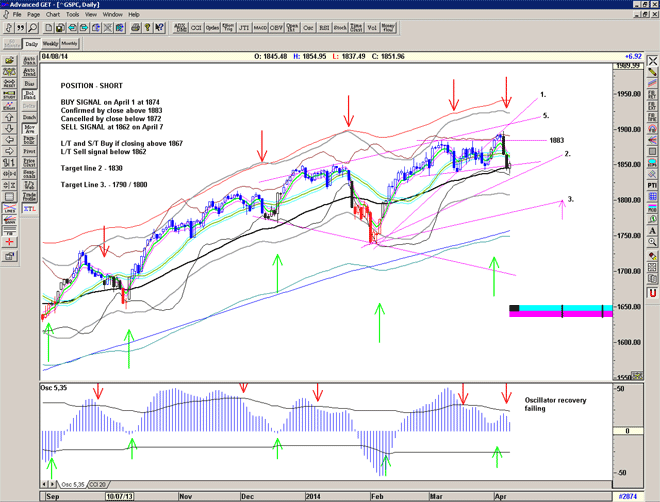
Task: Open the Tools menu
Action: 73,15
